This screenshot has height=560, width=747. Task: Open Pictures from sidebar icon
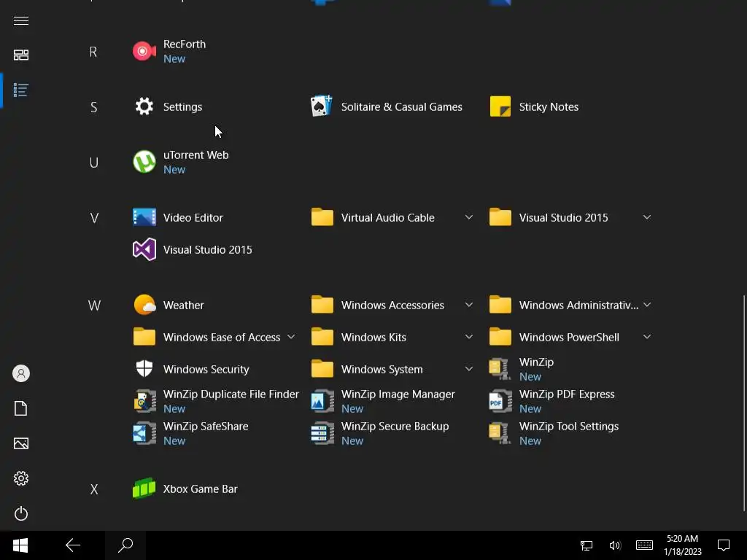click(21, 443)
